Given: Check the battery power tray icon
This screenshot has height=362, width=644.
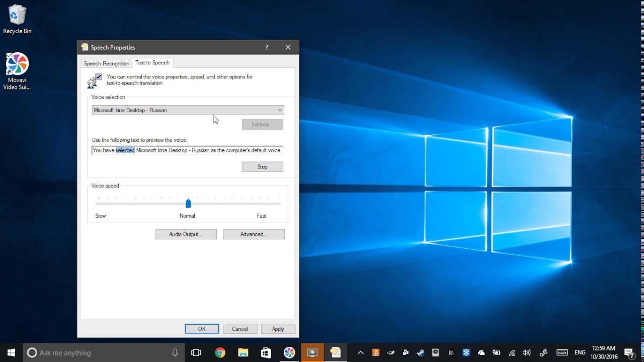Looking at the screenshot, I should (x=496, y=352).
